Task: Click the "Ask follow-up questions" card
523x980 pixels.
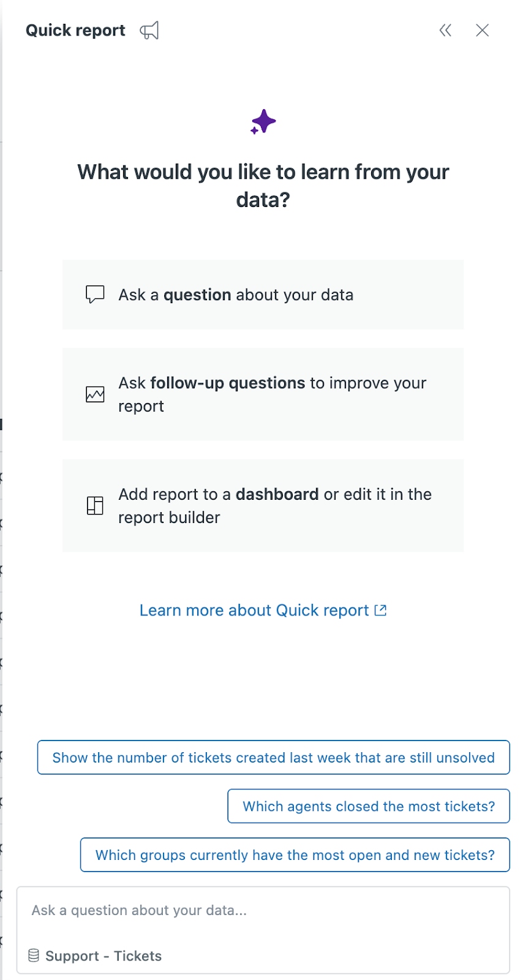Action: point(263,394)
